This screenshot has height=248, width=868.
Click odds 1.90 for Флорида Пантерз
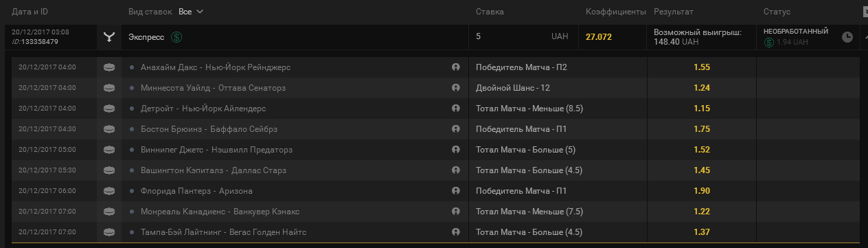[702, 191]
